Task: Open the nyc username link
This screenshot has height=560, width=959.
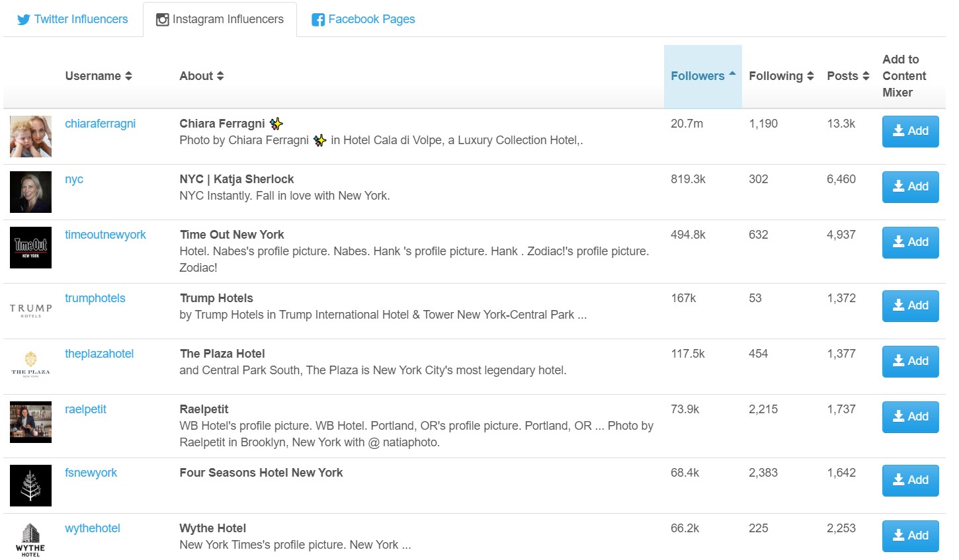Action: tap(74, 179)
